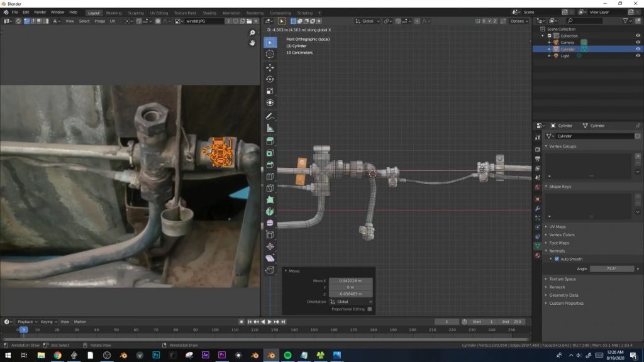Select the Extrude Region tool

(x=270, y=141)
